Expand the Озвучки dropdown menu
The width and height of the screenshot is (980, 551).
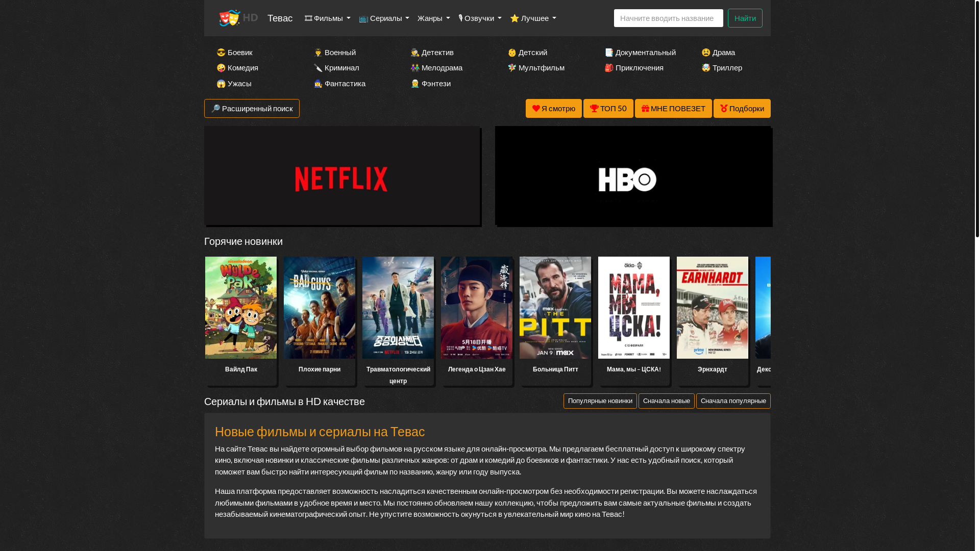click(480, 18)
